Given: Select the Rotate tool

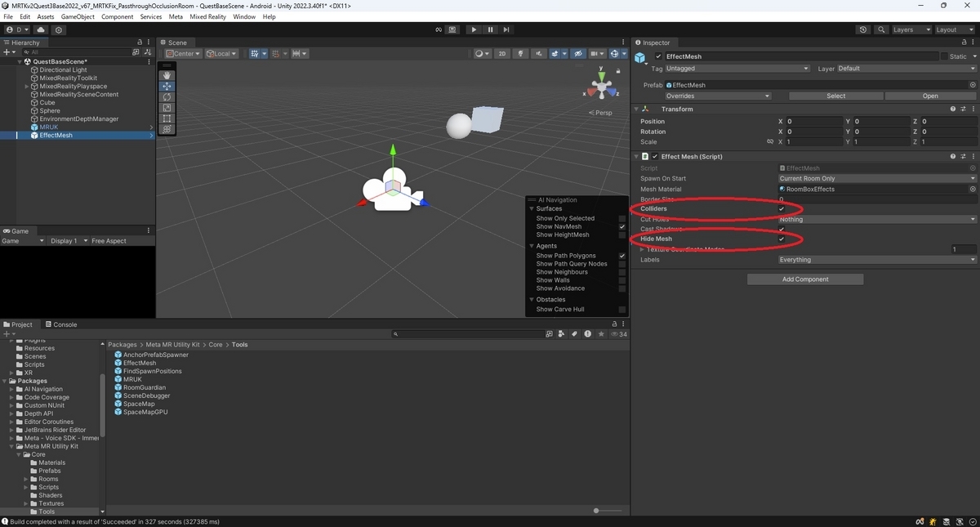Looking at the screenshot, I should click(x=167, y=96).
